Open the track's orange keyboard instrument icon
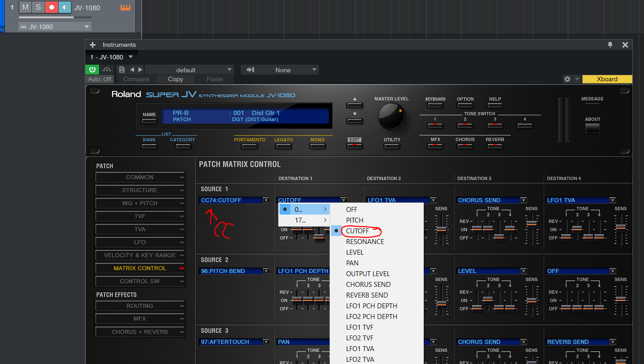 click(125, 8)
